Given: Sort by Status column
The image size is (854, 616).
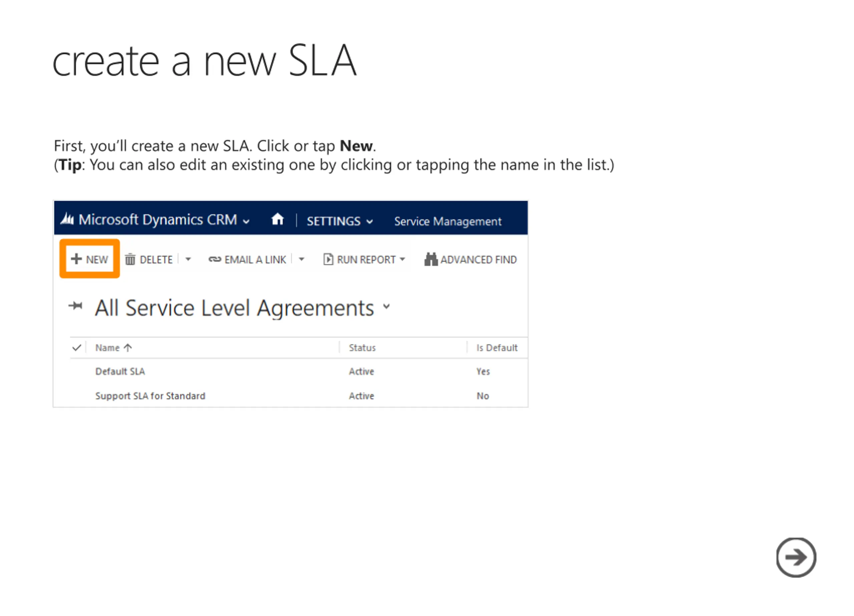Looking at the screenshot, I should point(363,348).
